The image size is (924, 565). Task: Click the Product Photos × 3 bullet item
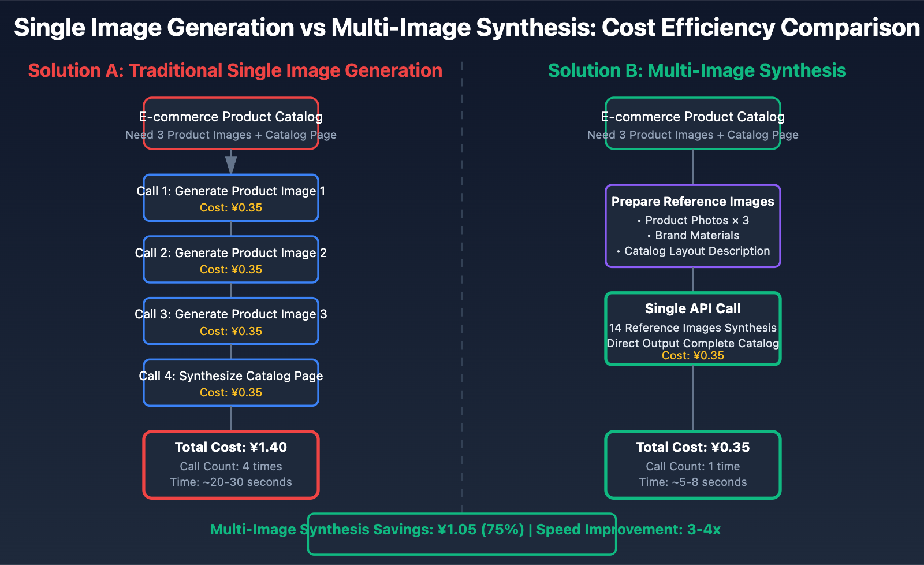(x=692, y=220)
